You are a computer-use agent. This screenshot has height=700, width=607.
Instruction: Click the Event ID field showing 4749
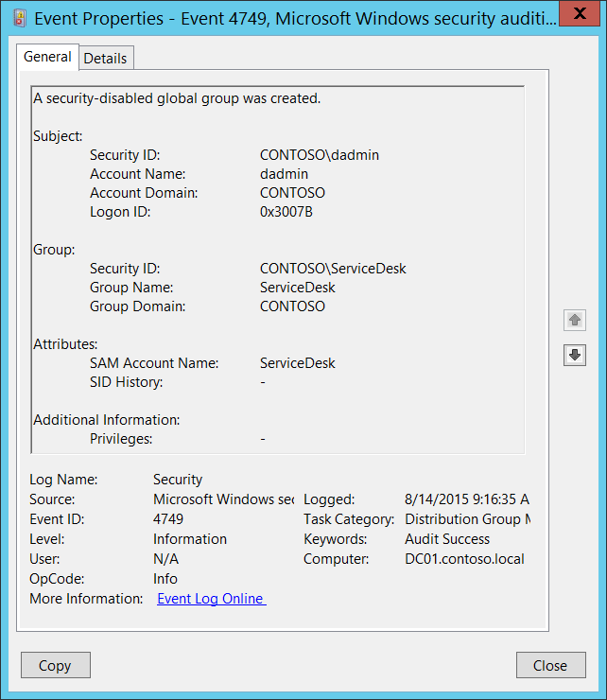tap(168, 519)
